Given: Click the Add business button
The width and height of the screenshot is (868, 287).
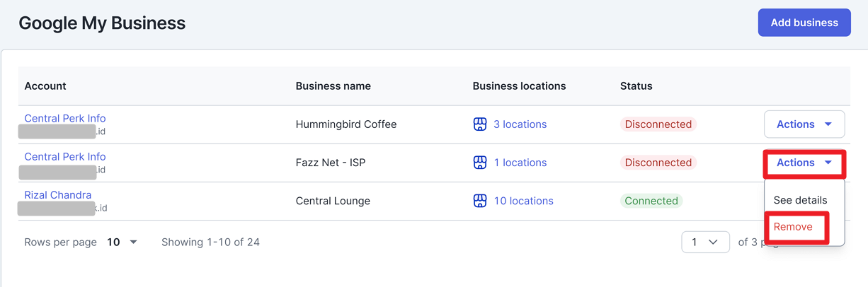Looking at the screenshot, I should [x=804, y=23].
